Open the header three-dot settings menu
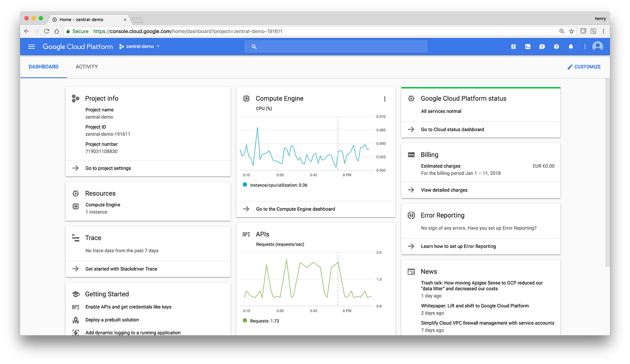 click(585, 46)
